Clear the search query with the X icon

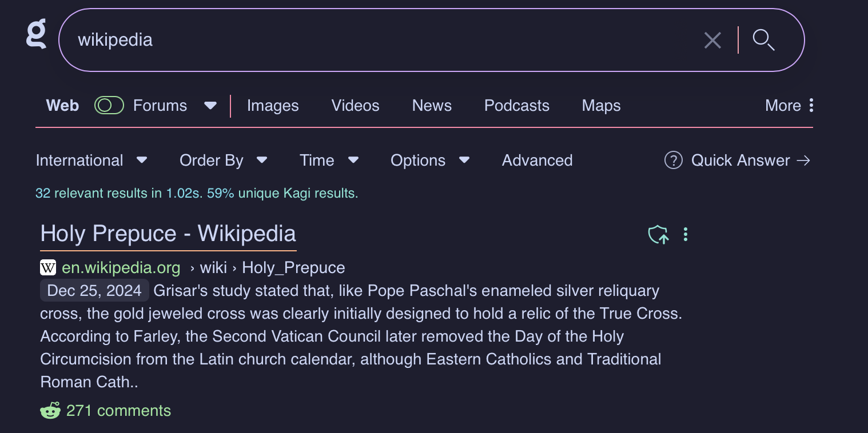pos(712,40)
